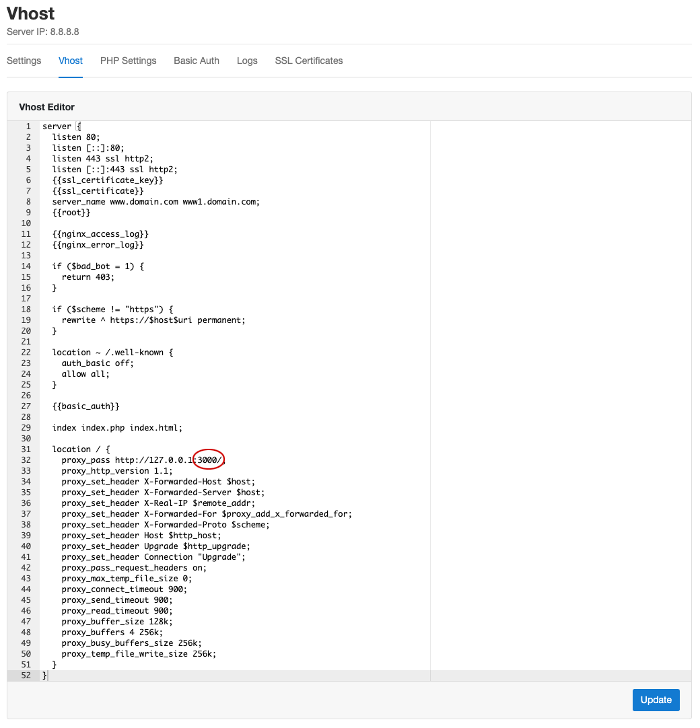Click the X-Real-IP header line

[x=158, y=503]
